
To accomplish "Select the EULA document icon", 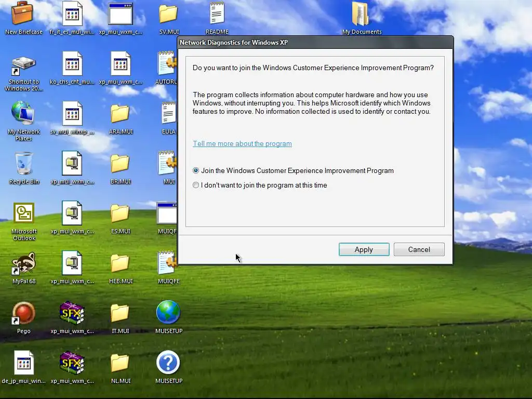I will 168,113.
